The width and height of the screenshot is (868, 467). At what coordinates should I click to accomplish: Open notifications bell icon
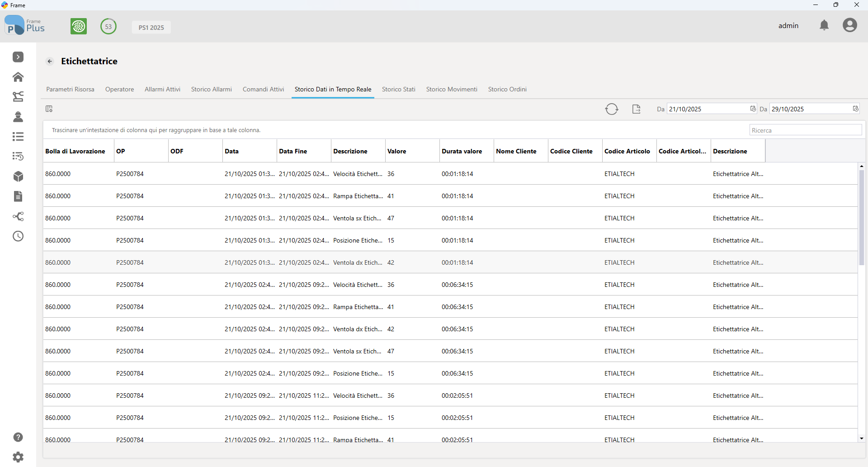[824, 25]
